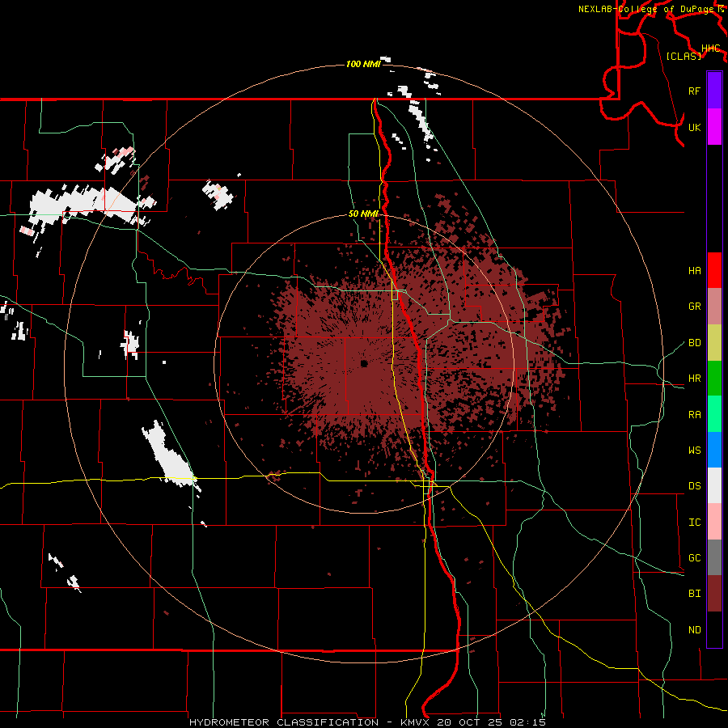This screenshot has width=728, height=728.
Task: Click the radar site center dot
Action: pyautogui.click(x=364, y=363)
